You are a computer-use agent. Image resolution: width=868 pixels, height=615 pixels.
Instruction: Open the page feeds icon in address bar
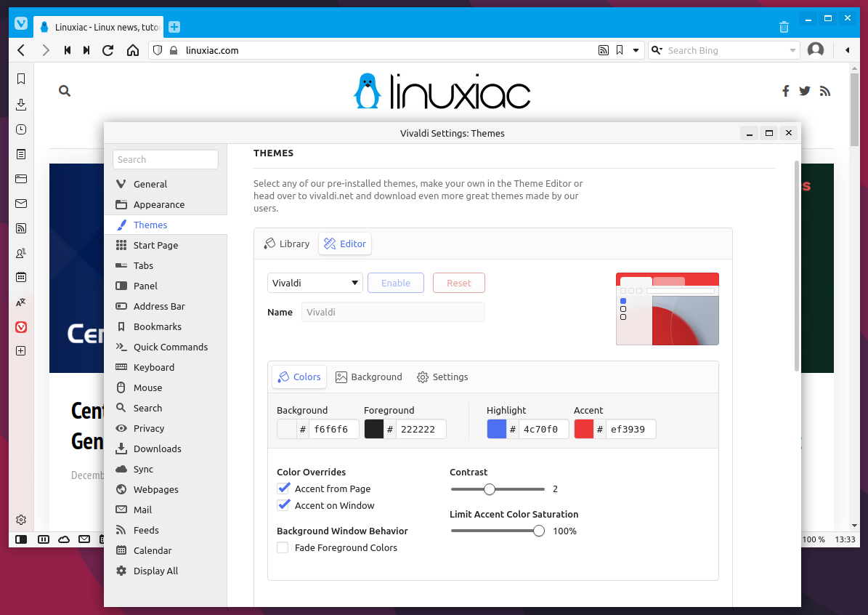pyautogui.click(x=604, y=50)
